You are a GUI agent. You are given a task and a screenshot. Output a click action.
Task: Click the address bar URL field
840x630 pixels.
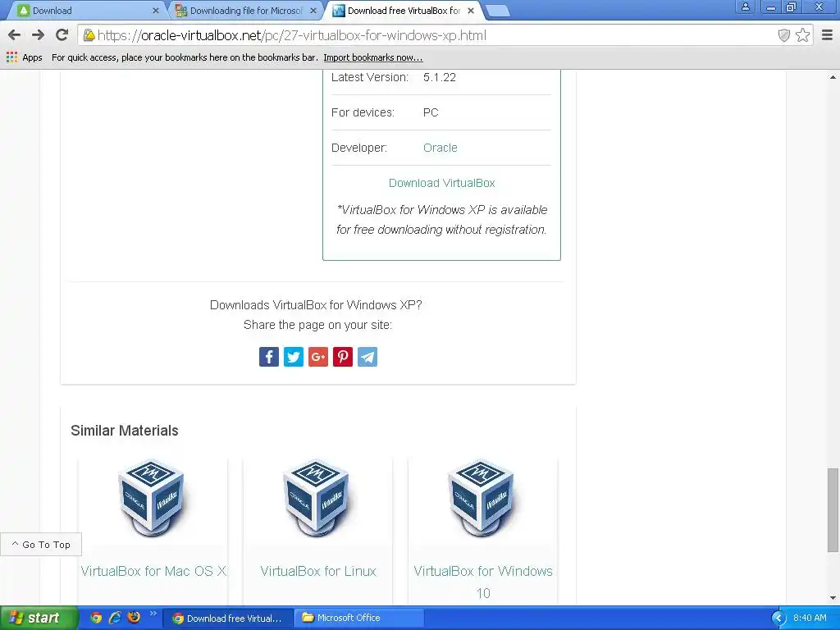428,35
